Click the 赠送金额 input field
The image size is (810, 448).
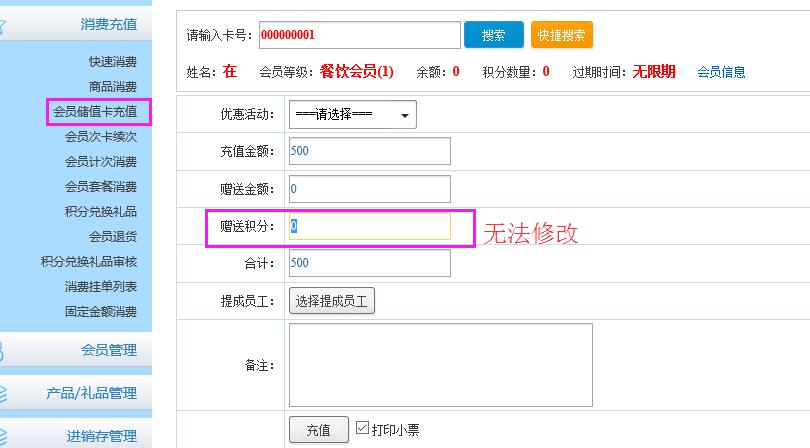coord(369,188)
